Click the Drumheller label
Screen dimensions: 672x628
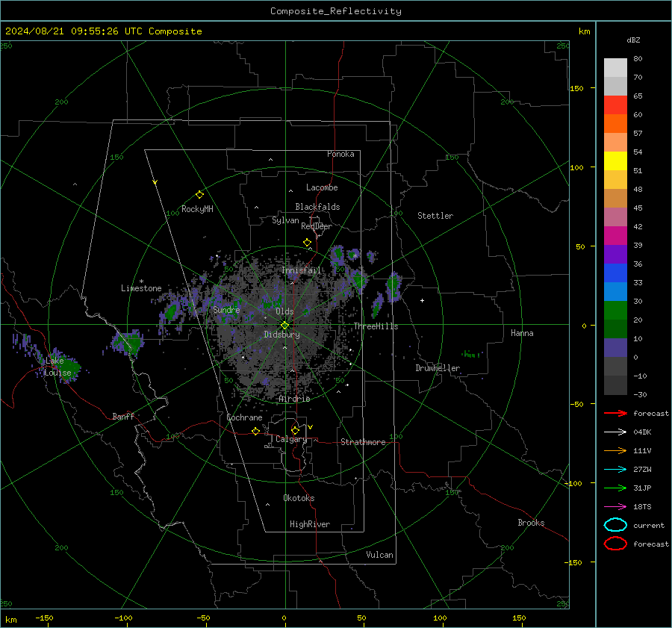(438, 368)
